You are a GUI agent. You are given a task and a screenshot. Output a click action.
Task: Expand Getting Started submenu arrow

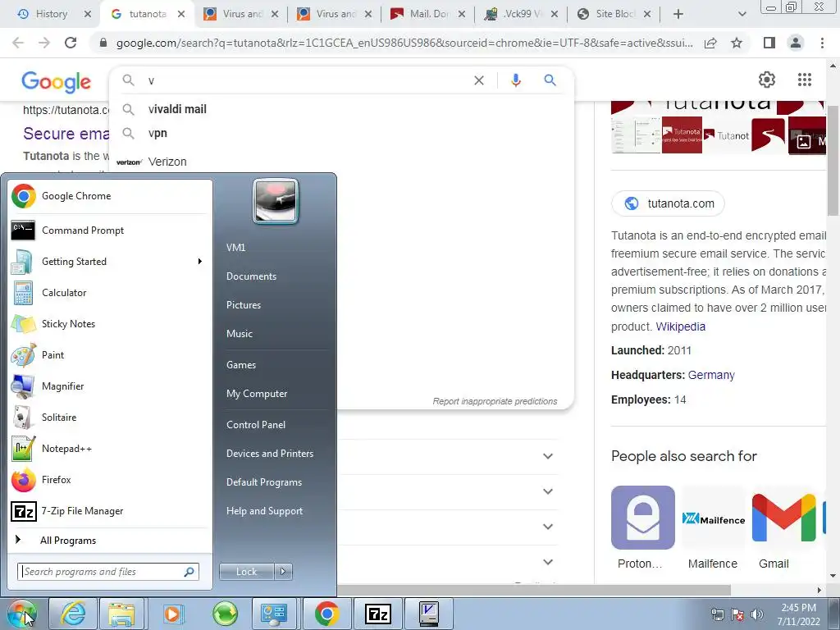(x=200, y=262)
